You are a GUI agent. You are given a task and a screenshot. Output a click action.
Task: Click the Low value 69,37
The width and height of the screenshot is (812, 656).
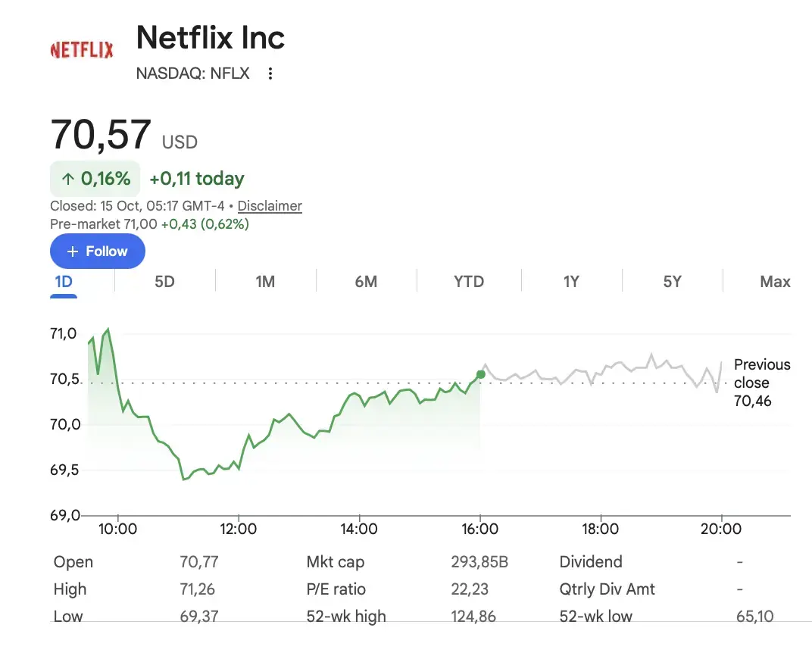[x=199, y=616]
